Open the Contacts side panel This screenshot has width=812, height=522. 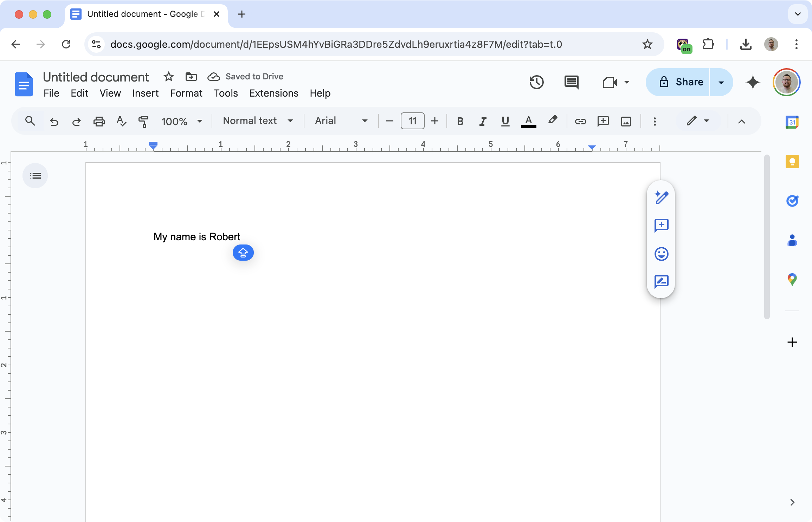tap(792, 240)
